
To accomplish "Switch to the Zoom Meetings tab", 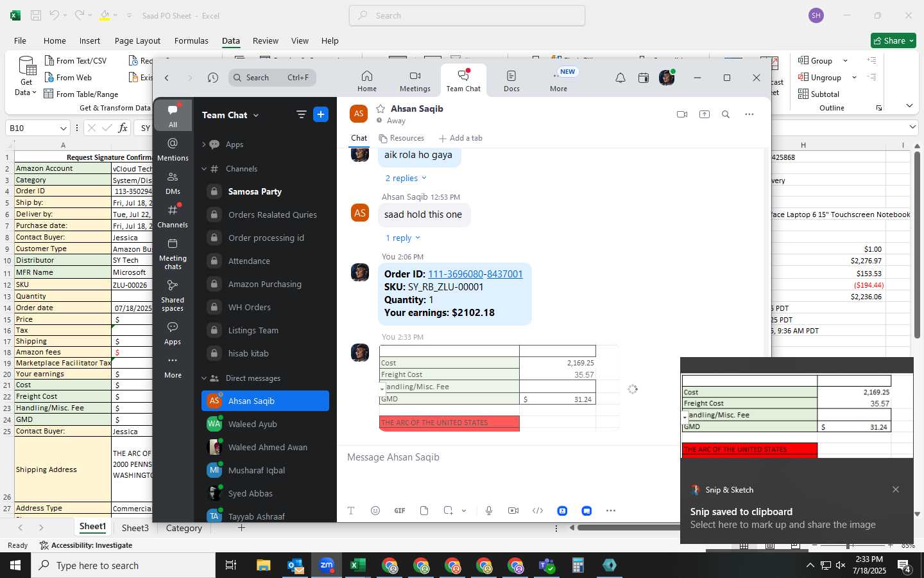I will tap(415, 81).
